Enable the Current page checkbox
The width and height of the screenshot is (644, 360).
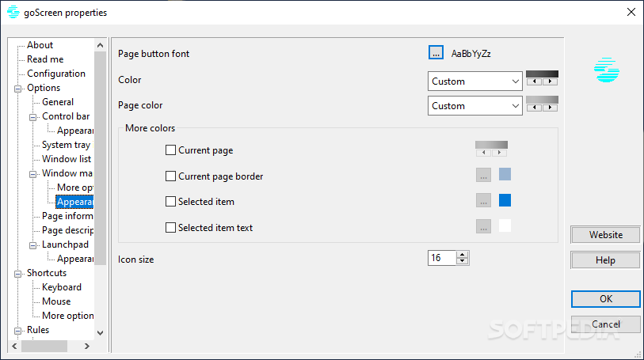tap(170, 150)
